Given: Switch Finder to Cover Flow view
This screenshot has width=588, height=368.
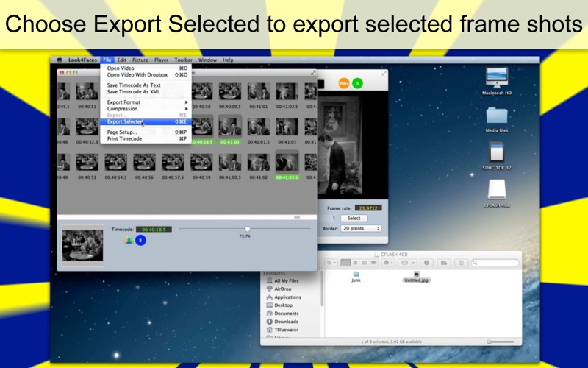Looking at the screenshot, I should 373,263.
